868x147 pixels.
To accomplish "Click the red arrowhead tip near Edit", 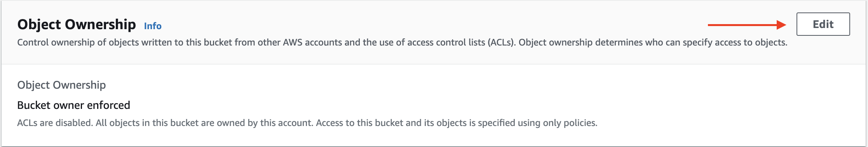I will click(x=783, y=25).
